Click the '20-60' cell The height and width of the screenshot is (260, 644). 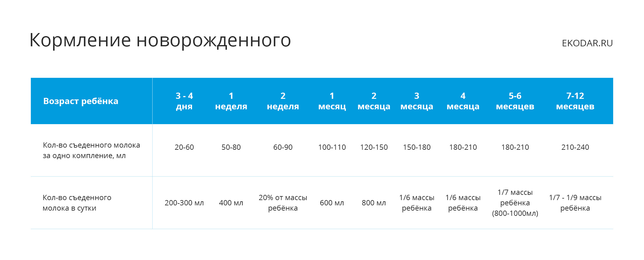pyautogui.click(x=184, y=147)
